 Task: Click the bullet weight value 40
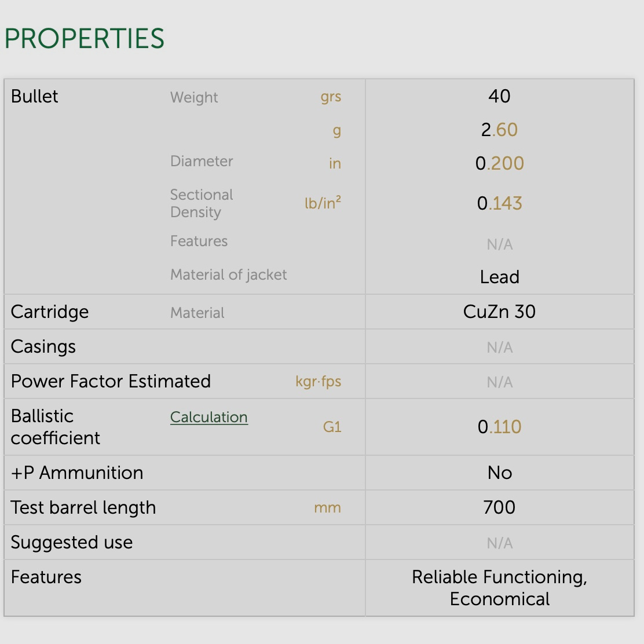point(499,96)
